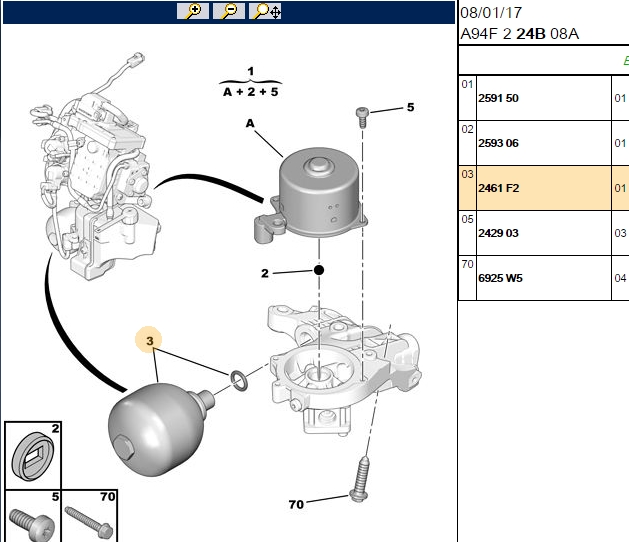629x542 pixels.
Task: Open the thumbnail of screw 70
Action: click(89, 516)
